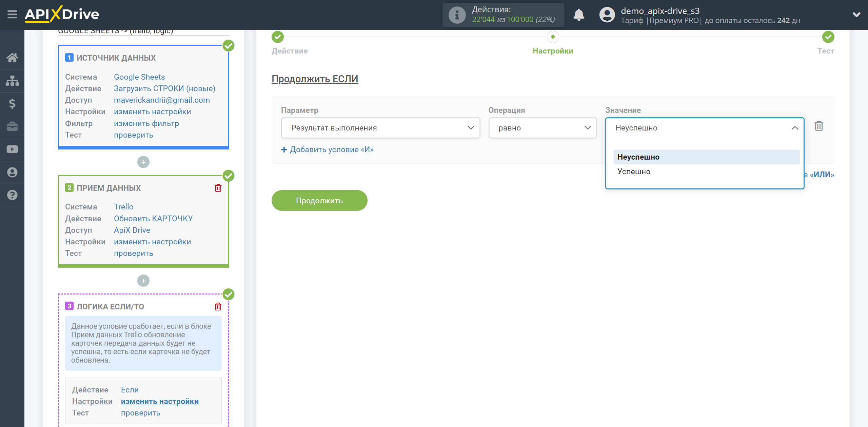
Task: Open the actions info icon
Action: coord(457,15)
